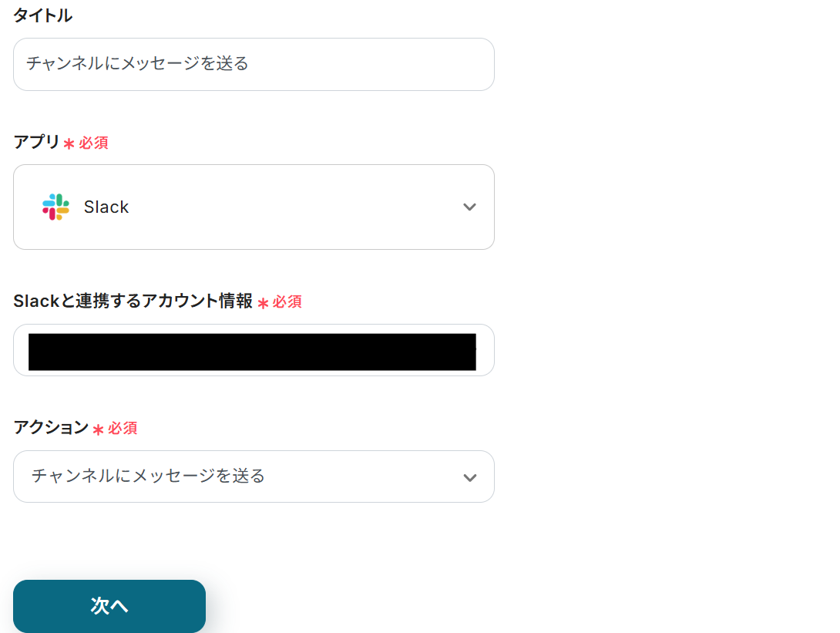Click the word Slack in app selector
Viewport: 840px width, 633px height.
click(x=106, y=207)
